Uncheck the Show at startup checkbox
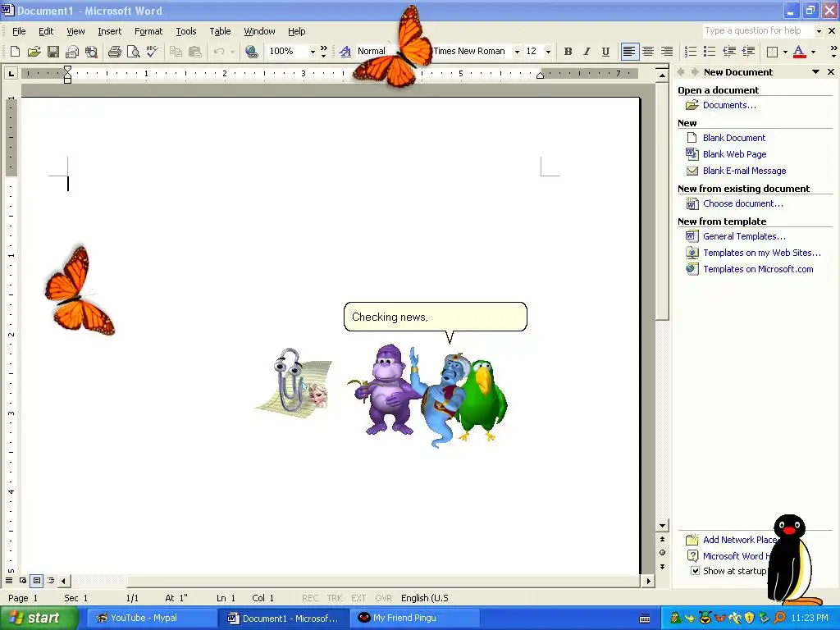This screenshot has height=630, width=840. pyautogui.click(x=695, y=571)
